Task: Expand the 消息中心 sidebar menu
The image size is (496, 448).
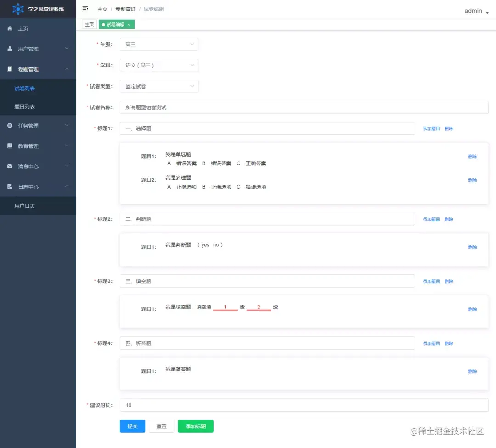Action: pos(38,166)
